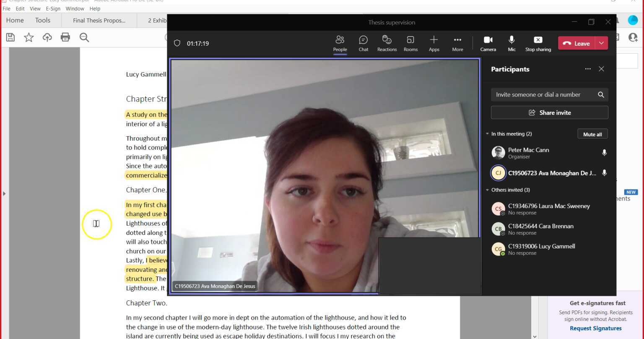
Task: Open the E-Sign menu
Action: tap(53, 8)
